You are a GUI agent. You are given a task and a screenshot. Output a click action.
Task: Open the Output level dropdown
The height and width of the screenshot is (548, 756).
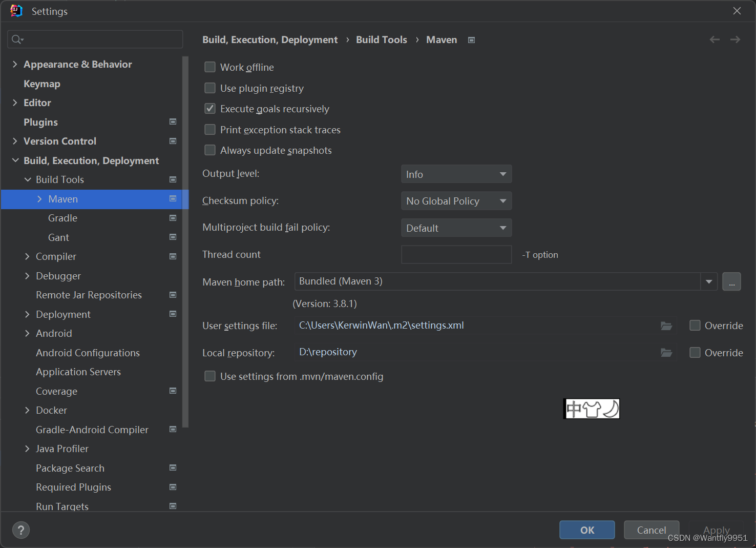[x=456, y=174]
